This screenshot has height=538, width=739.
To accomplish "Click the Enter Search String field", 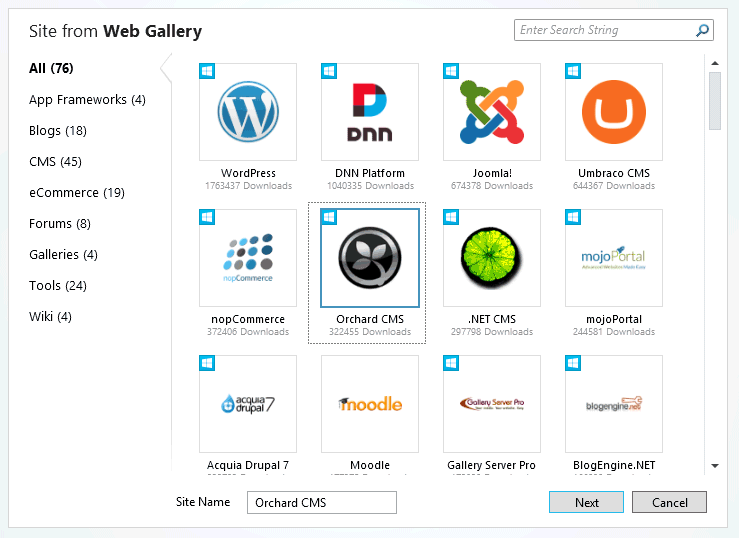I will pos(614,30).
